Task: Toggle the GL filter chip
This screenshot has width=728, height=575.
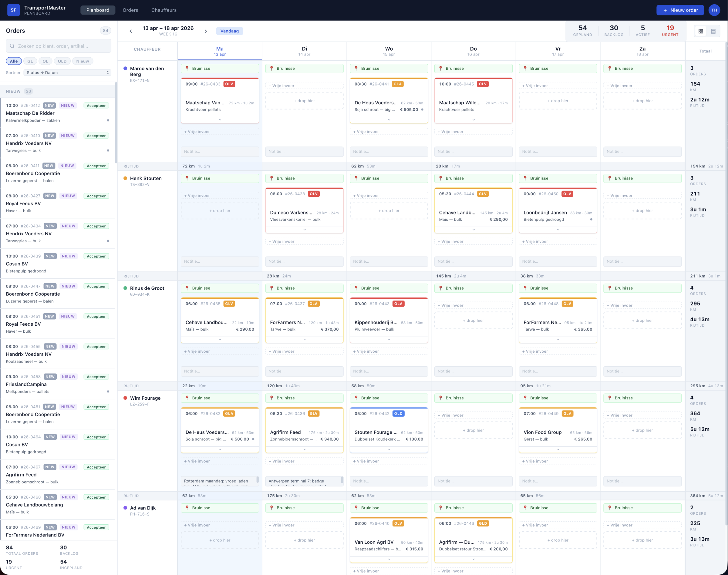Action: (x=30, y=61)
